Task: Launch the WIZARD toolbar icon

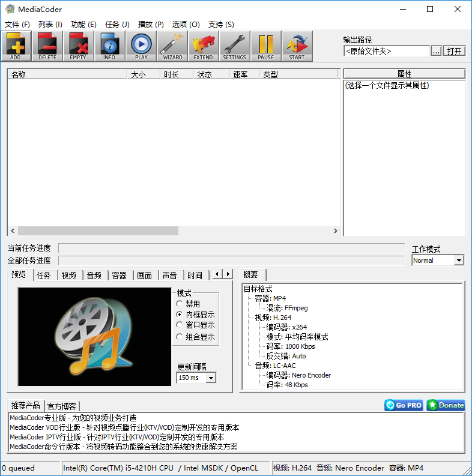Action: point(172,46)
